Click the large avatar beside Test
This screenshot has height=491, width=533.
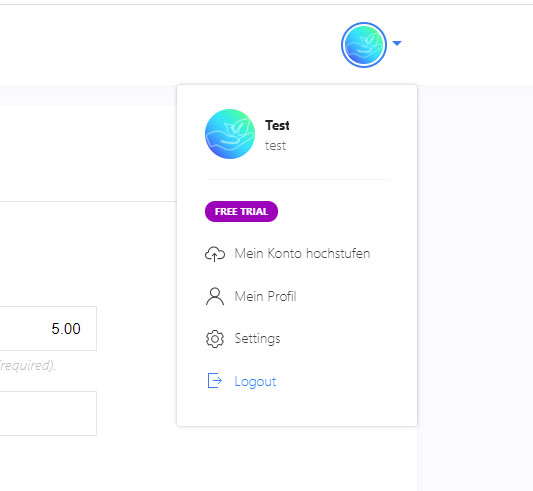230,134
